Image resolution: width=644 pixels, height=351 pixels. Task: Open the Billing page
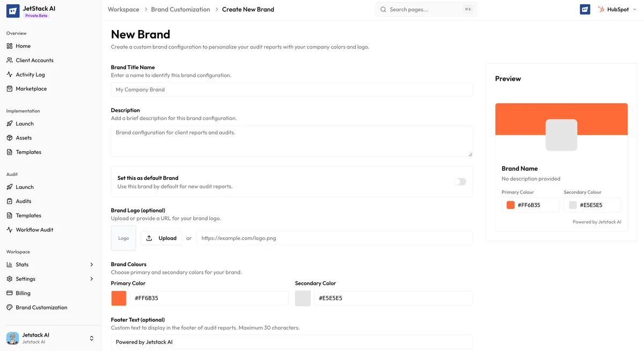pos(22,293)
